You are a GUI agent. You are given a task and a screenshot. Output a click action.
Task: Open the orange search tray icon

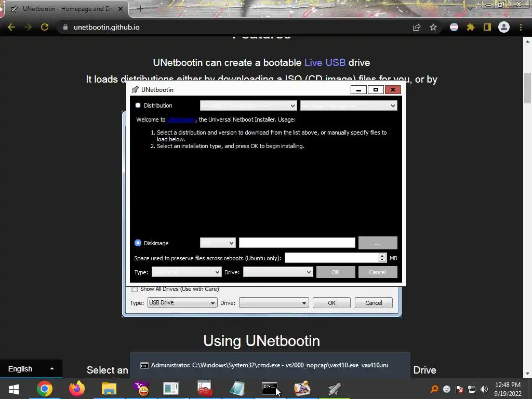(x=434, y=389)
